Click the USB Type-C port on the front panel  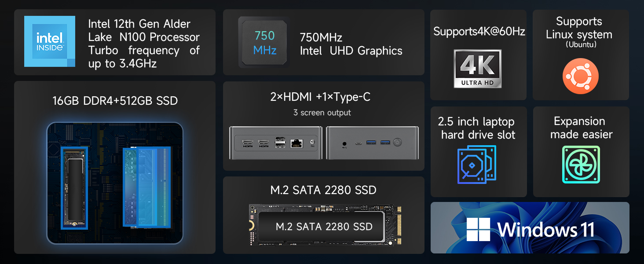(x=358, y=143)
